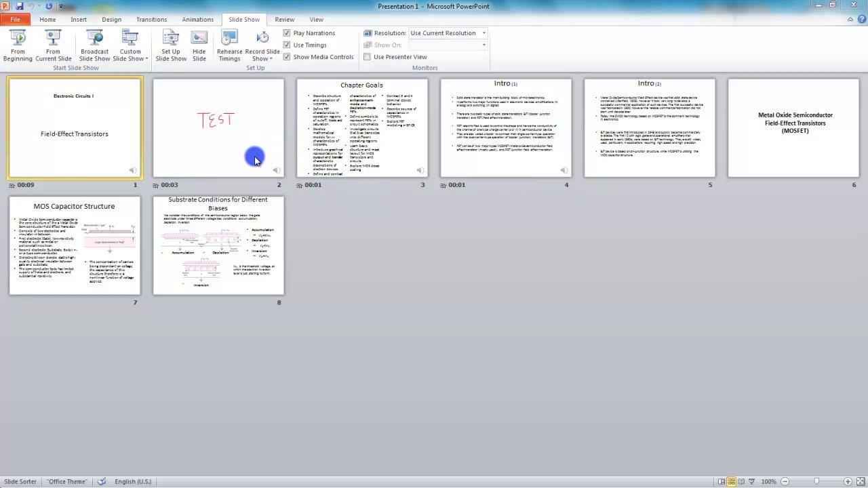Select Substrate Conditions slide thumbnail
Image resolution: width=868 pixels, height=488 pixels.
pos(218,245)
